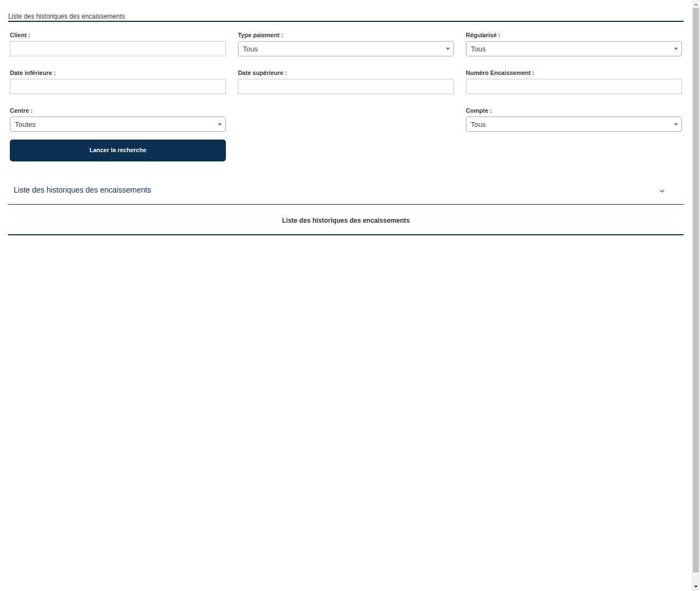Click the Client input field
This screenshot has height=591, width=700.
(118, 49)
